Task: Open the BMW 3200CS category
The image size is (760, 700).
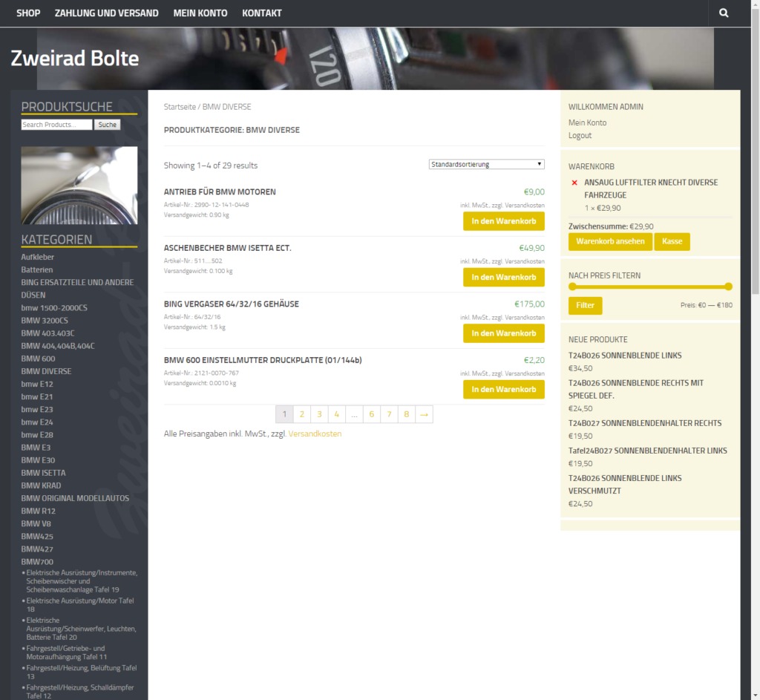Action: pos(45,321)
